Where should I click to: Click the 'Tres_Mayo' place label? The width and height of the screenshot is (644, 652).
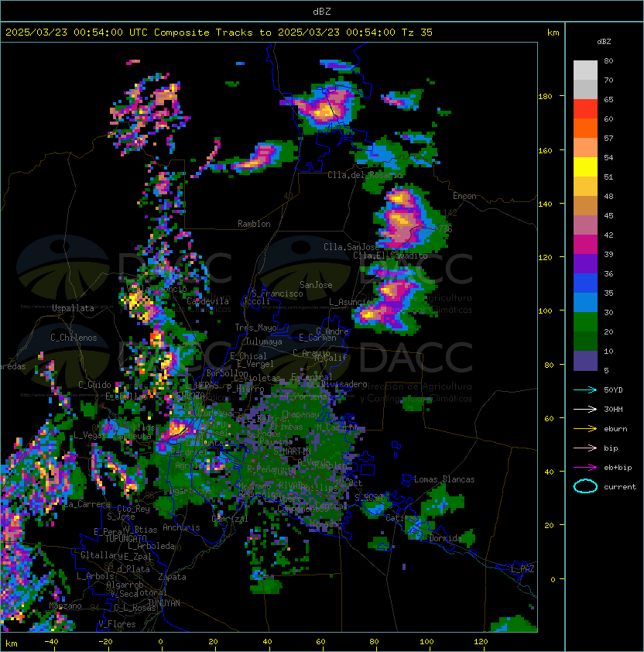pyautogui.click(x=255, y=328)
